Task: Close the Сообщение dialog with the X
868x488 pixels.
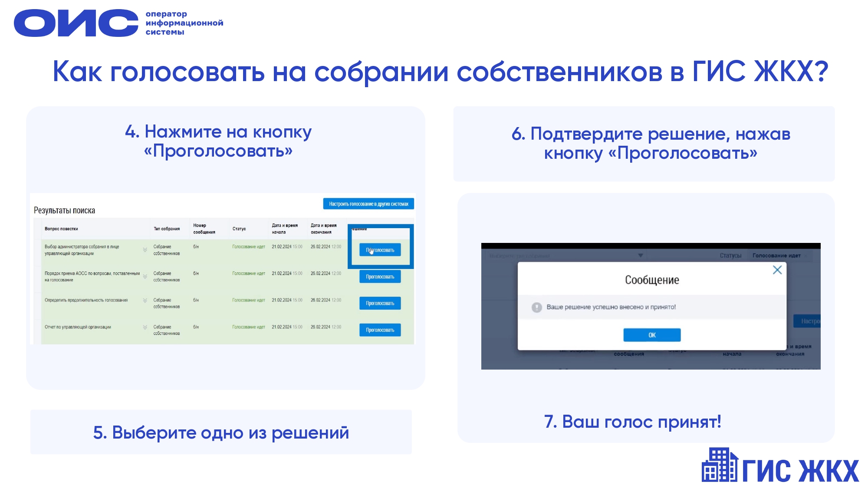Action: [x=777, y=270]
